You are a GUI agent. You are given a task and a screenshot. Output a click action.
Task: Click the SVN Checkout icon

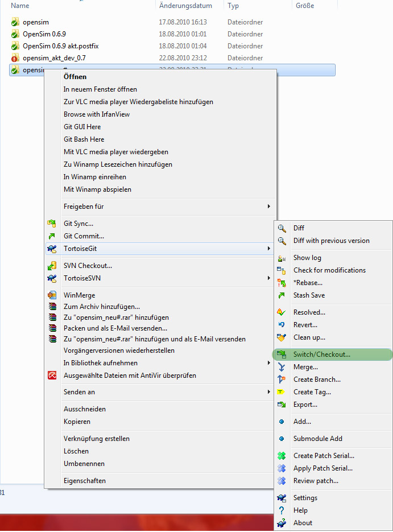tap(52, 266)
